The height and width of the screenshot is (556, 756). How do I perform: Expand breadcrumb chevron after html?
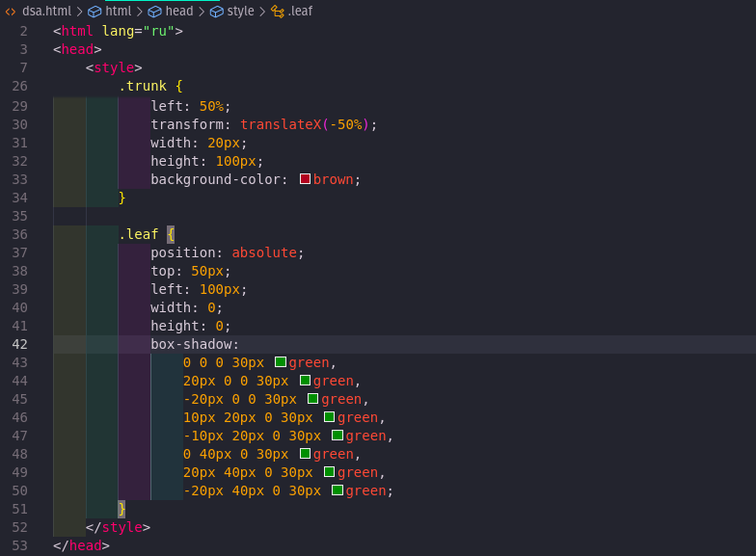pos(140,12)
